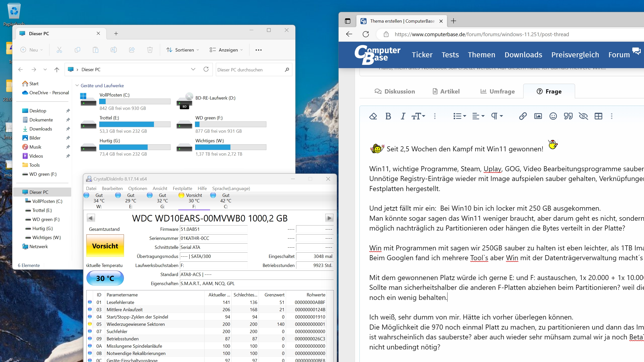Click the yellow Vorsicht health status button
The width and height of the screenshot is (644, 362).
coord(105,246)
